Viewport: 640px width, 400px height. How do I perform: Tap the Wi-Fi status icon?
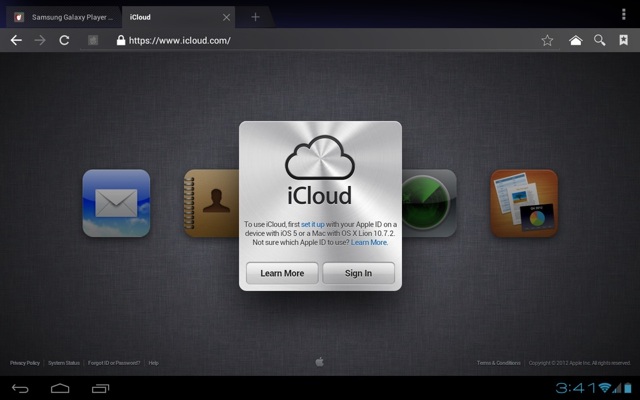pyautogui.click(x=605, y=387)
